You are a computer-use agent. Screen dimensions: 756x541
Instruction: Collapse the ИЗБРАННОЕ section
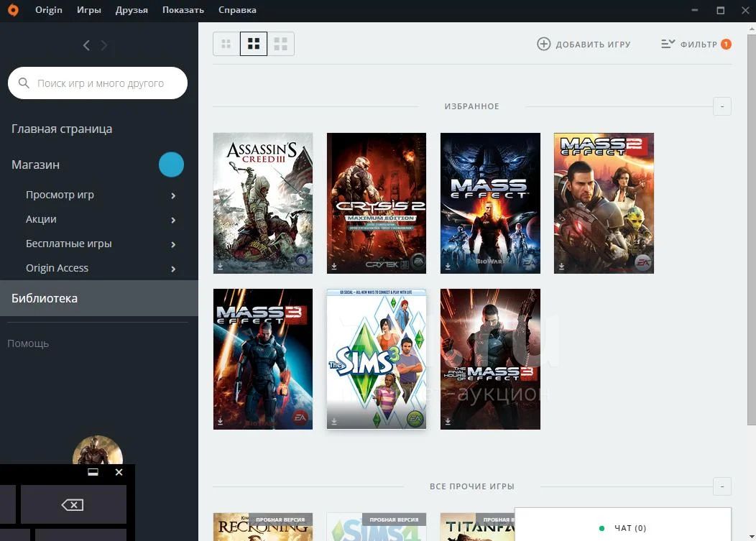722,106
